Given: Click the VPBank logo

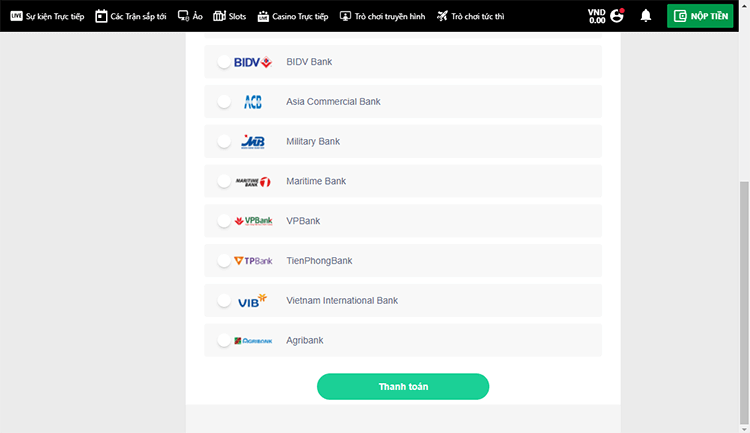Looking at the screenshot, I should pos(253,221).
